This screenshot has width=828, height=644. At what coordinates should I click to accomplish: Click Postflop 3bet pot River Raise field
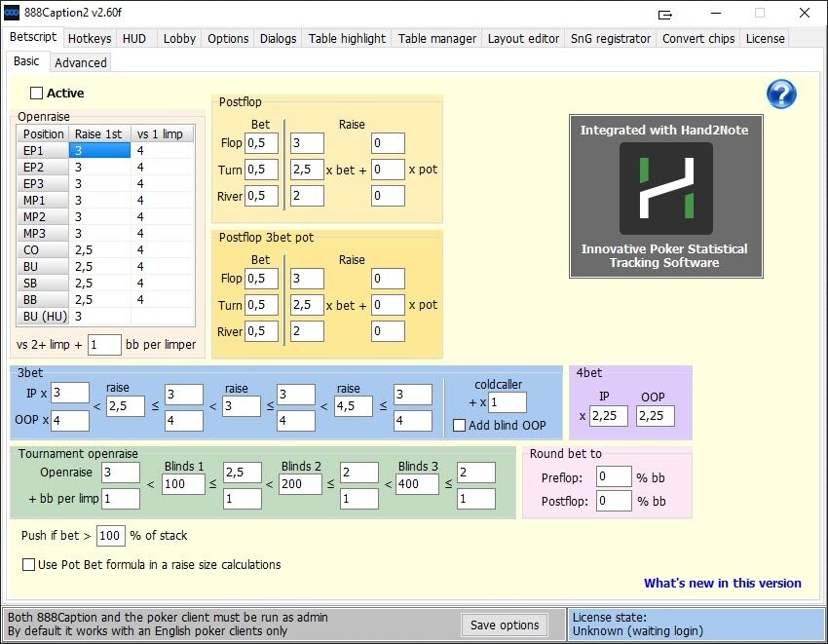tap(307, 331)
